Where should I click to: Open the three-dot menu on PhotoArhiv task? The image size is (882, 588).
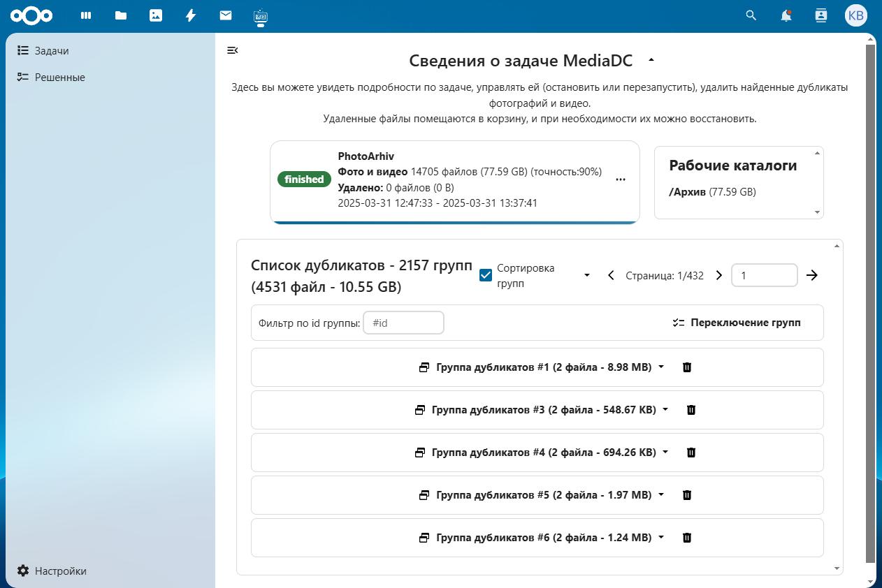[x=621, y=179]
